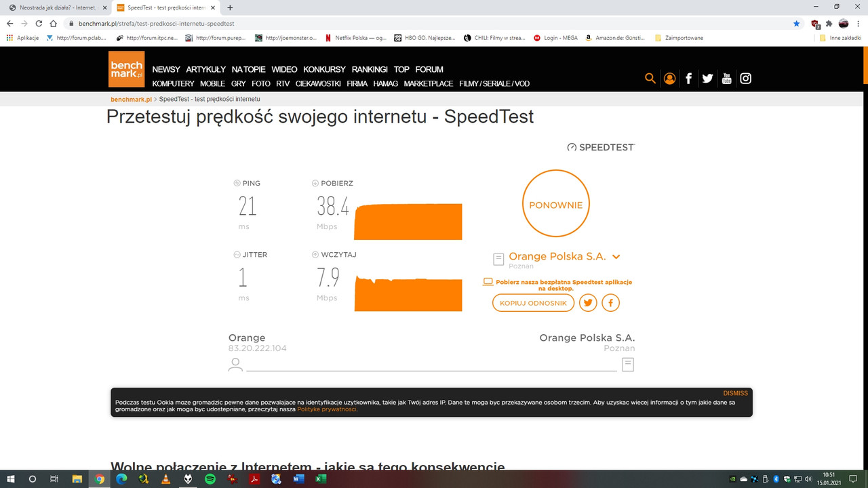868x488 pixels.
Task: Open Adobe Acrobat Reader from taskbar
Action: (x=254, y=479)
